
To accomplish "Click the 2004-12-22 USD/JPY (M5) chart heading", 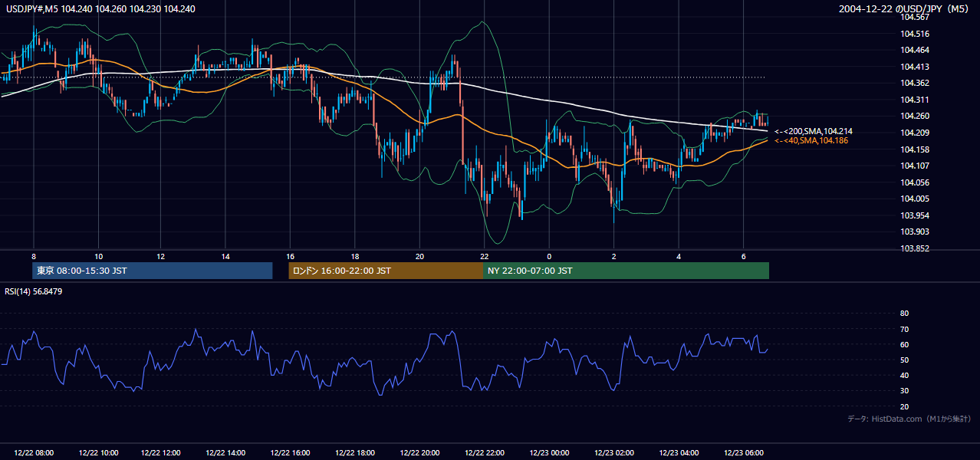I will [905, 8].
